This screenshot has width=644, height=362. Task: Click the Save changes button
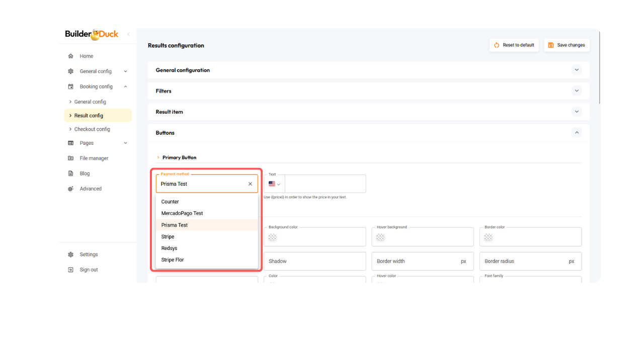click(x=567, y=45)
